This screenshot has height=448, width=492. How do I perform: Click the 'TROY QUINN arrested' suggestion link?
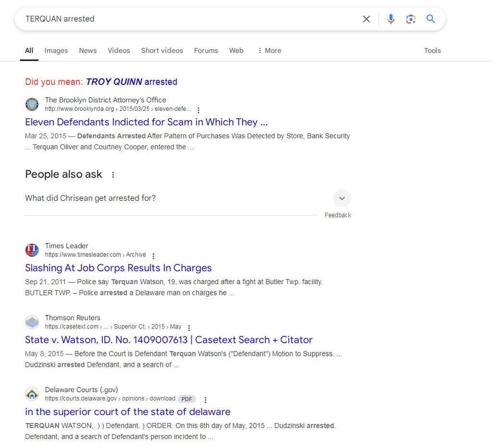pyautogui.click(x=132, y=82)
